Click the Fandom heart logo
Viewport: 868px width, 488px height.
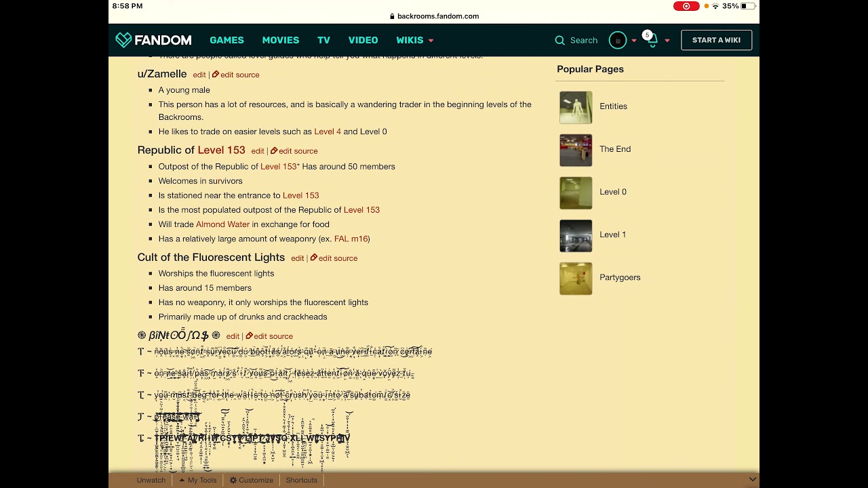[x=123, y=40]
